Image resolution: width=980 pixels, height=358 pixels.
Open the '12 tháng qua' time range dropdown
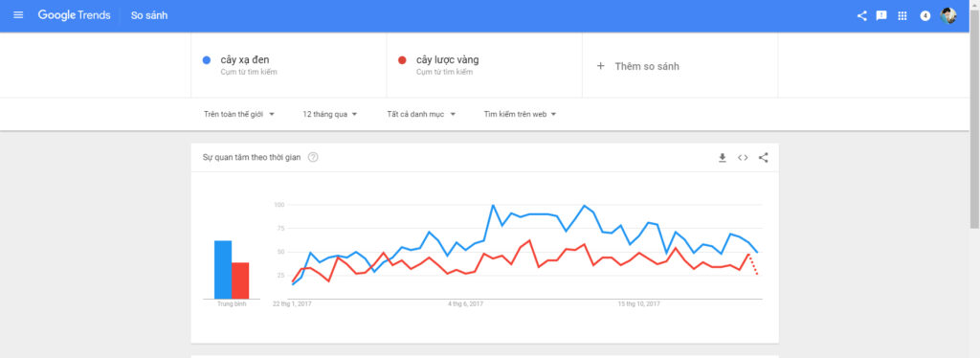click(x=330, y=114)
